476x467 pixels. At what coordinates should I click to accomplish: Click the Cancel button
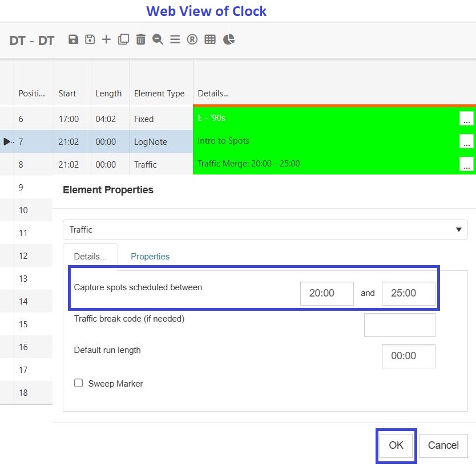click(x=443, y=445)
